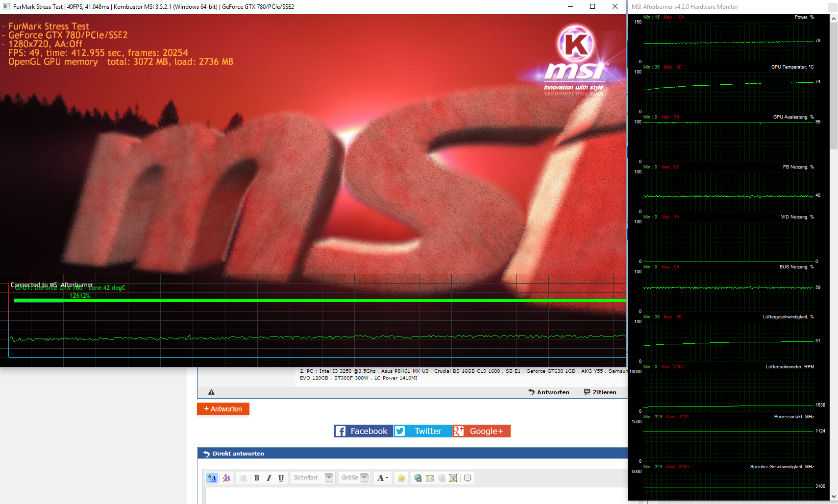Click the FurMark window title bar icon
The width and height of the screenshot is (838, 504).
(x=7, y=7)
